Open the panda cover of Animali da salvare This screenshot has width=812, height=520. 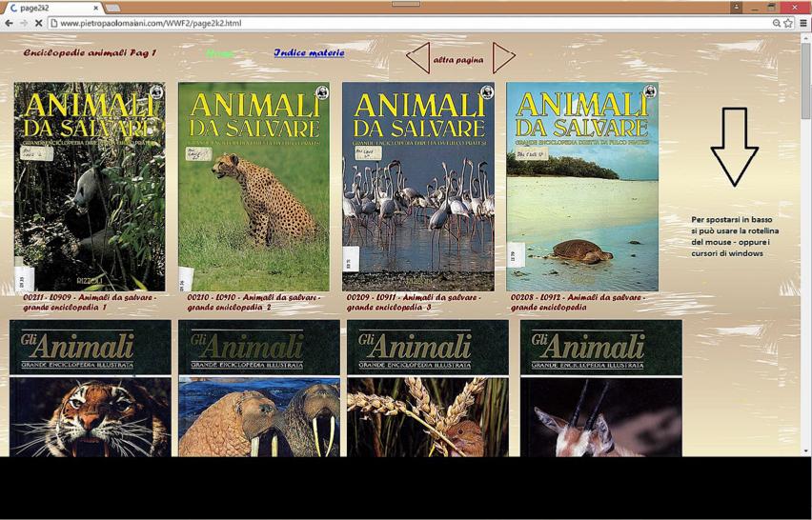(90, 187)
